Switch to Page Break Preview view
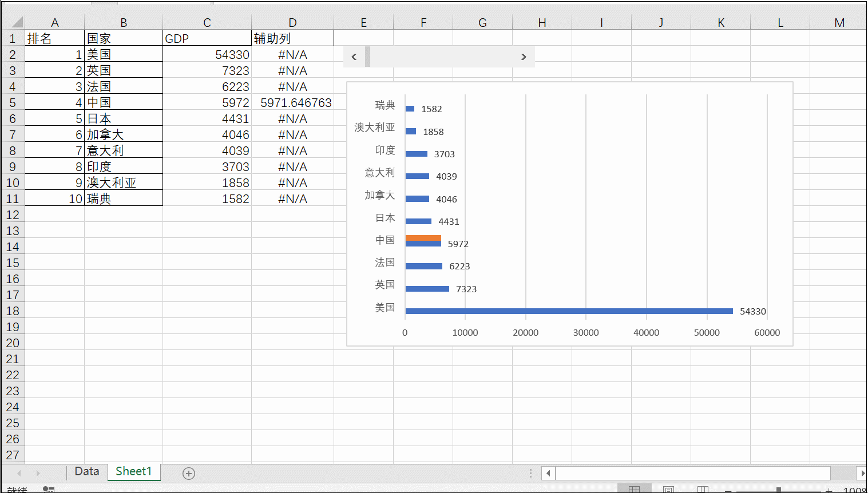The width and height of the screenshot is (868, 493). [702, 489]
